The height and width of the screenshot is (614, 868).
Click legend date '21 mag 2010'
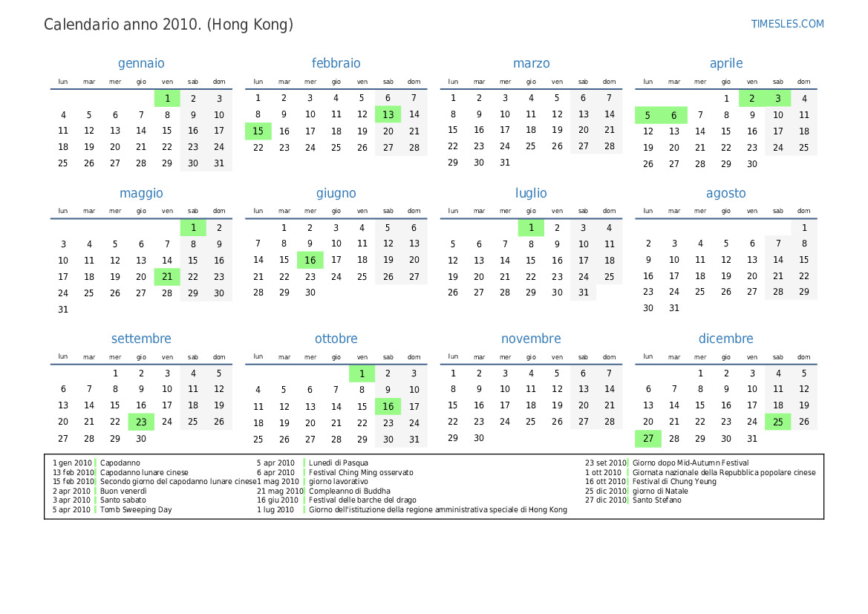[280, 491]
